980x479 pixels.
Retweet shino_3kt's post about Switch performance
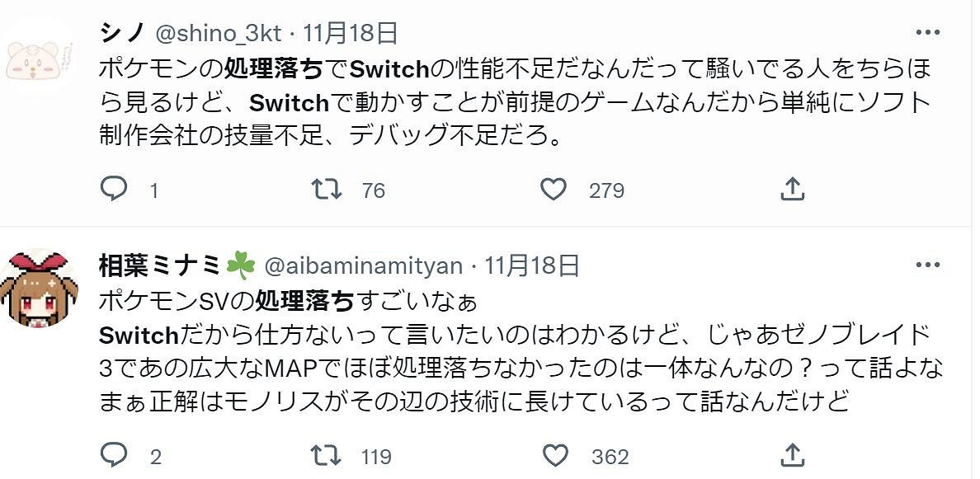pyautogui.click(x=326, y=190)
